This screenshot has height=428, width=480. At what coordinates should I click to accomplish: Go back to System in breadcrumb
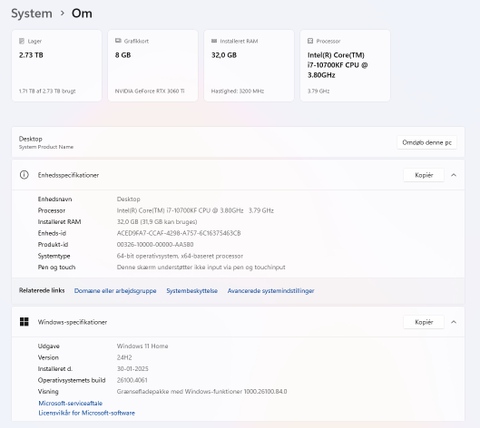[32, 13]
